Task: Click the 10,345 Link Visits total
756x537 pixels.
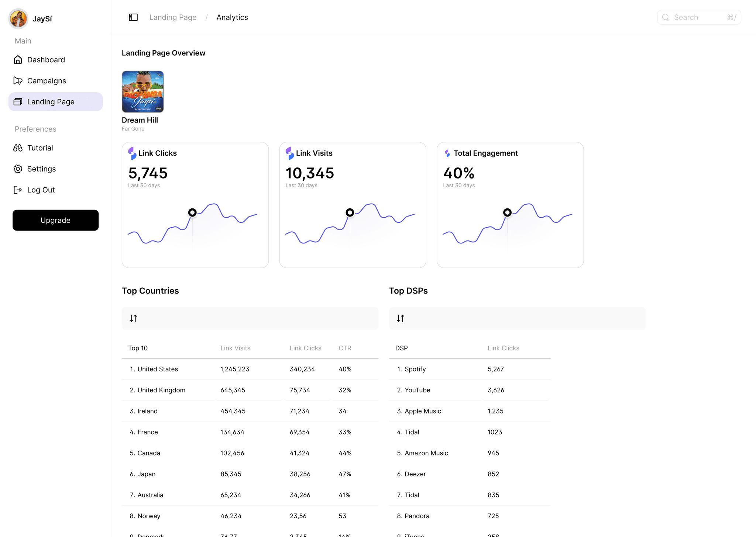Action: pyautogui.click(x=310, y=173)
